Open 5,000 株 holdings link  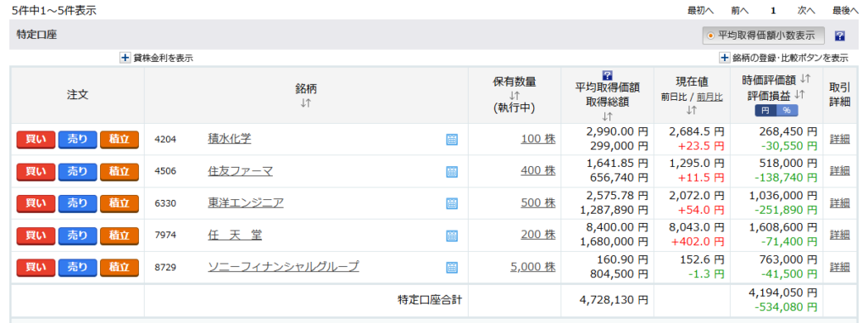pos(532,267)
